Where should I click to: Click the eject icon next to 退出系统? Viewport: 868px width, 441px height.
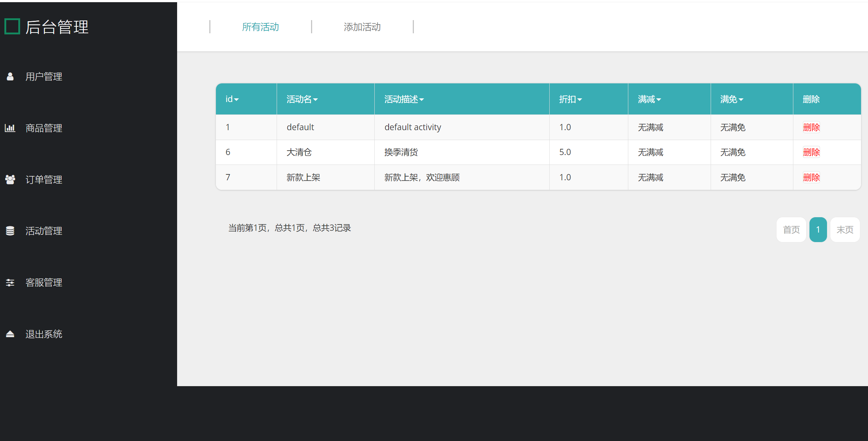(10, 334)
